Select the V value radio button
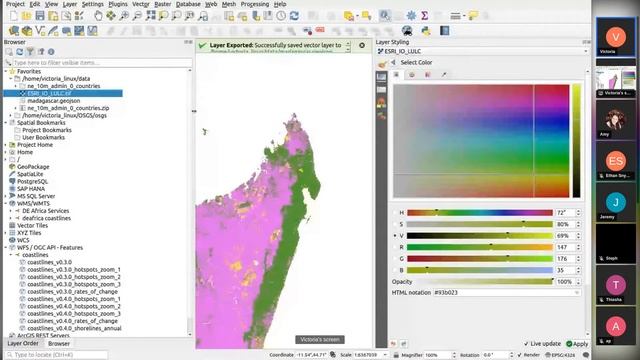Image resolution: width=640 pixels, height=360 pixels. [x=395, y=236]
